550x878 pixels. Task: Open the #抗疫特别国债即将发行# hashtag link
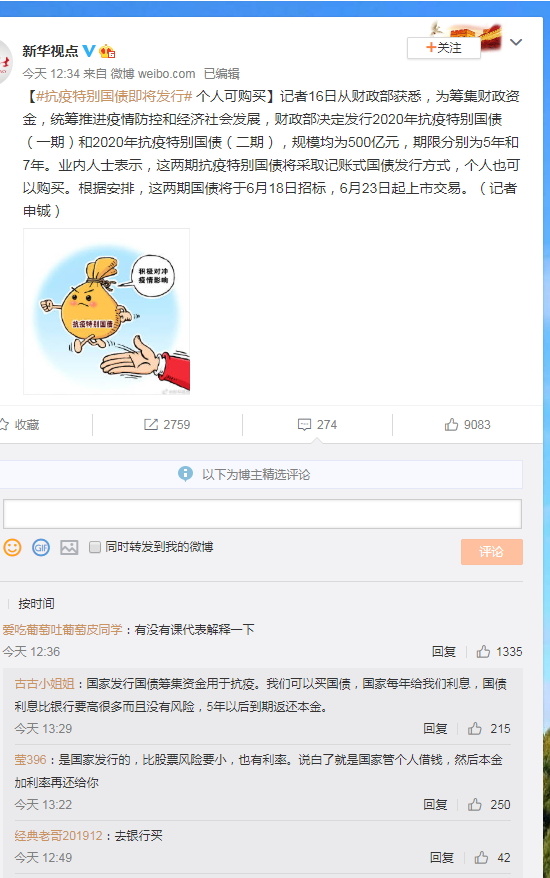[x=114, y=96]
